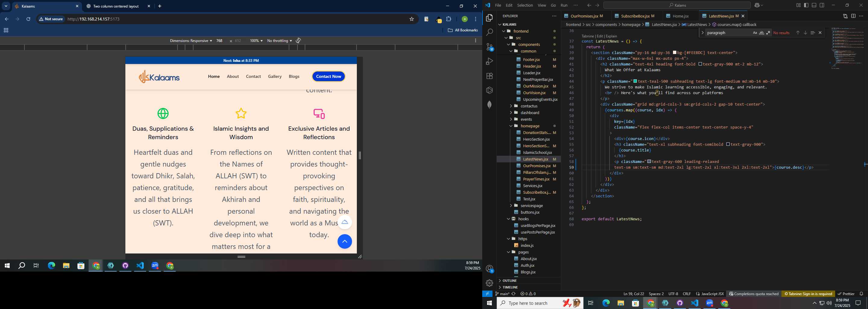868x309 pixels.
Task: Switch to the Home.jsx editor tab
Action: pos(680,16)
